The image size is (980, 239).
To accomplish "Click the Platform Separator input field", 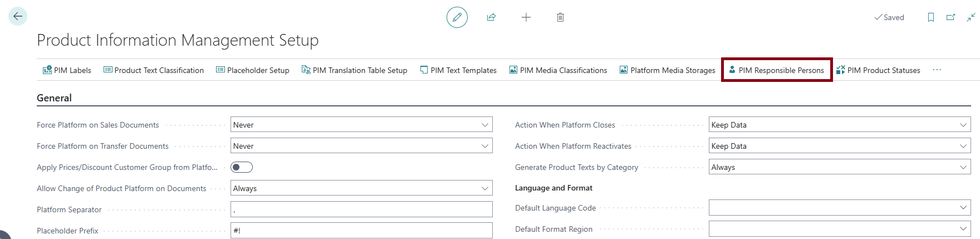I will (361, 209).
